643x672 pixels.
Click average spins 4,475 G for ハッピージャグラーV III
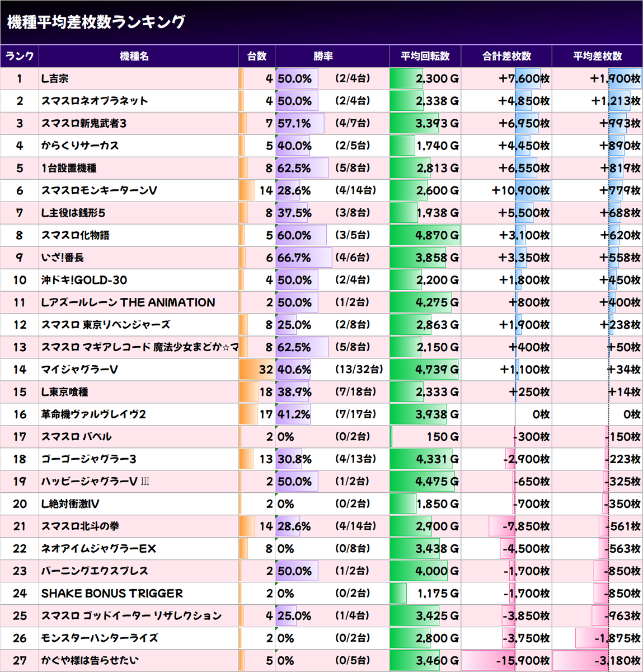coord(437,482)
